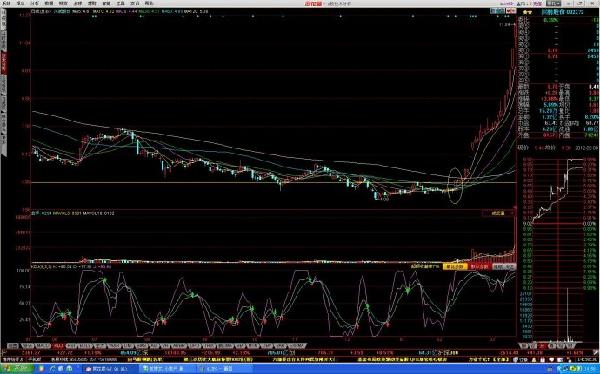The width and height of the screenshot is (600, 374).
Task: Click the circled marker on the price chart
Action: point(455,185)
